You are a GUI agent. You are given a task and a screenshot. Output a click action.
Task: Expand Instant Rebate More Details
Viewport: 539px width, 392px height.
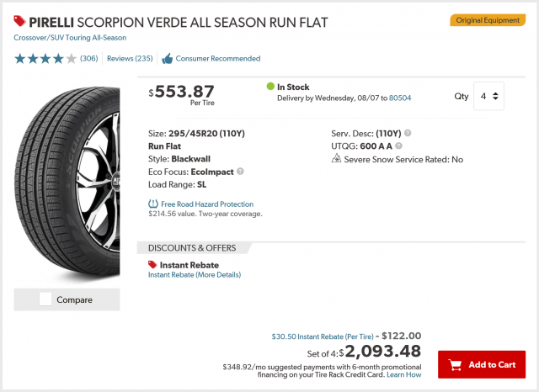[195, 275]
